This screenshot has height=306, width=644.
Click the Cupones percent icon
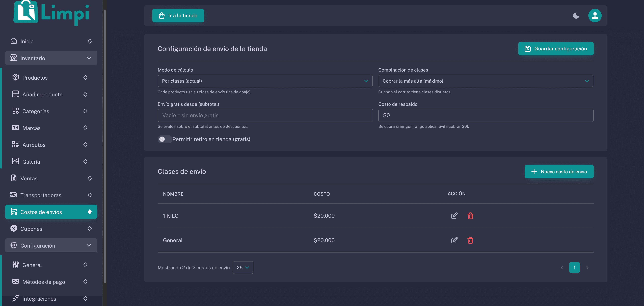[x=14, y=228]
